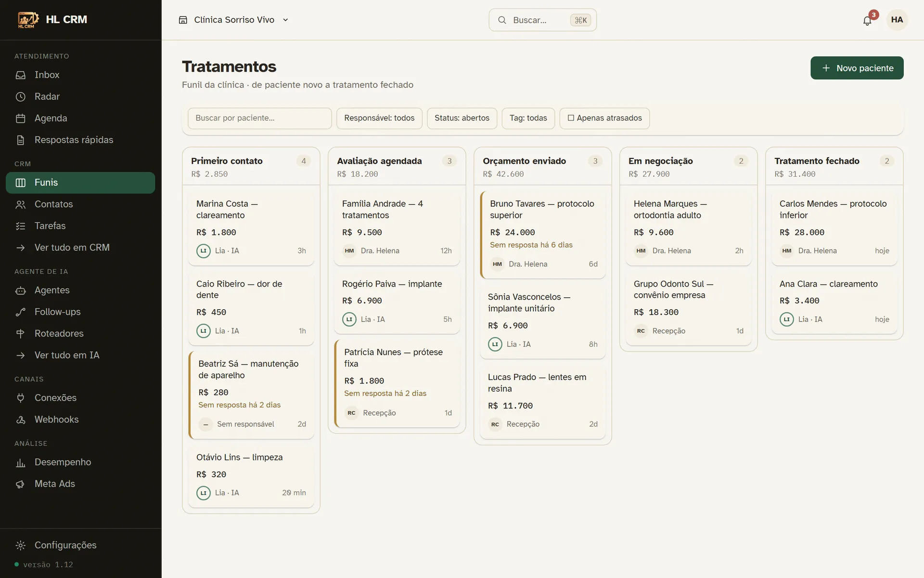This screenshot has width=924, height=578.
Task: Click the magnifier icon in Buscar
Action: click(502, 20)
